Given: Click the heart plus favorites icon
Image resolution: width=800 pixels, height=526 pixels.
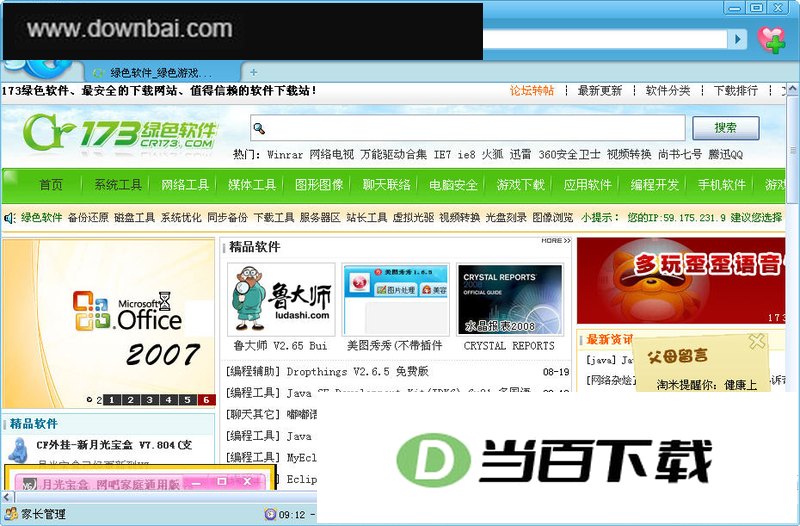Looking at the screenshot, I should [771, 39].
